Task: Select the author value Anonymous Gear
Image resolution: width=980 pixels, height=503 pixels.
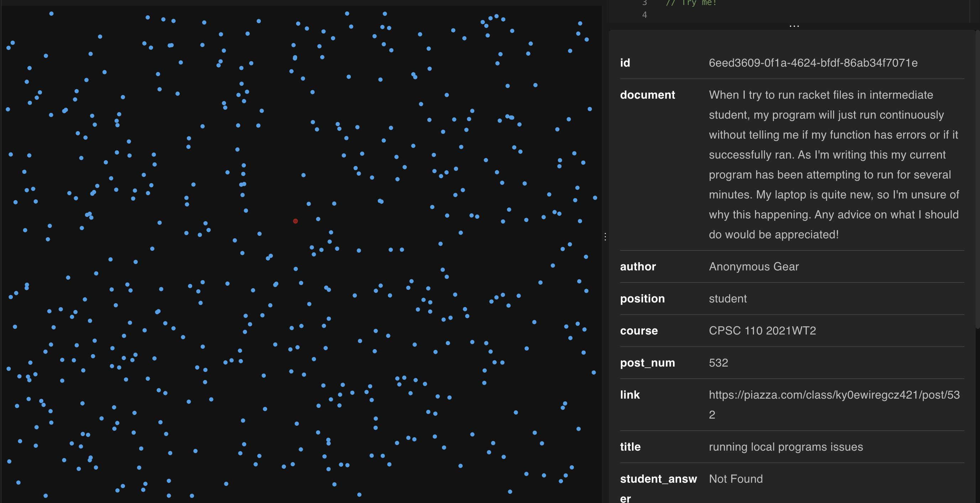Action: [x=753, y=266]
